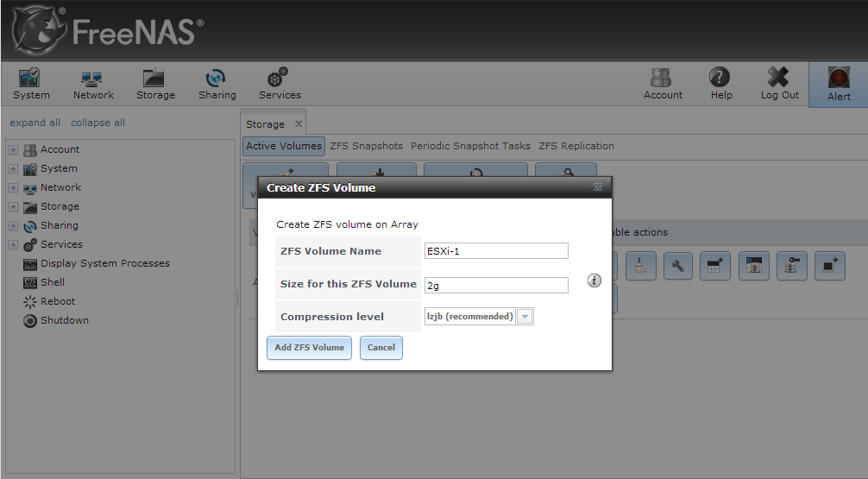Click the 'Create ZFS volume on Array' text
The image size is (868, 479).
(347, 224)
